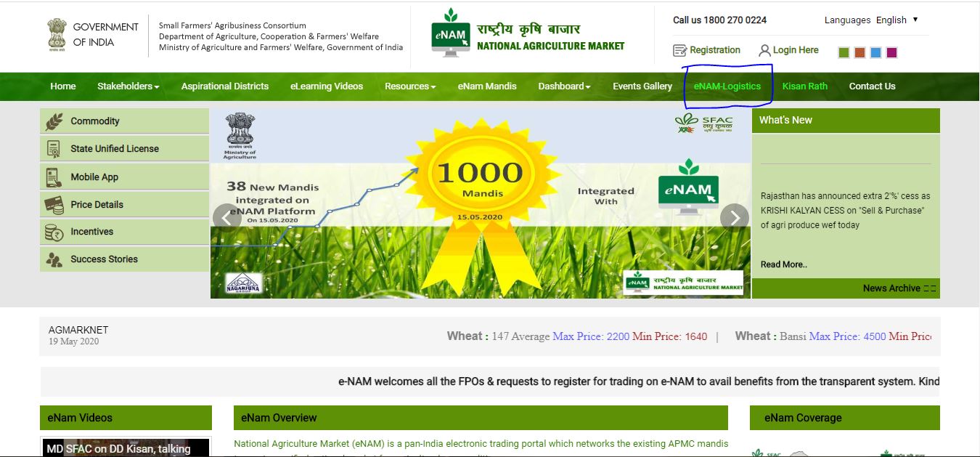Click the Price Details card icon
980x457 pixels.
54,205
